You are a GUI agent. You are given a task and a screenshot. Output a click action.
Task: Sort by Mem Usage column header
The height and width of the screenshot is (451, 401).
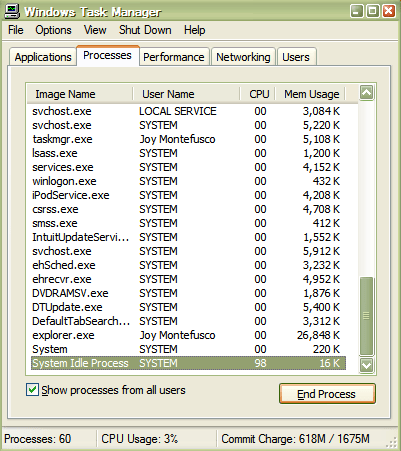[310, 94]
